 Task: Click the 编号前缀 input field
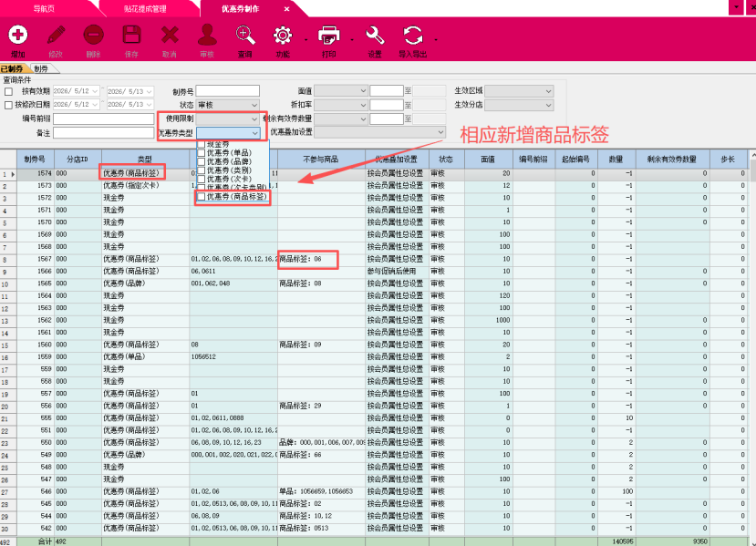point(104,118)
